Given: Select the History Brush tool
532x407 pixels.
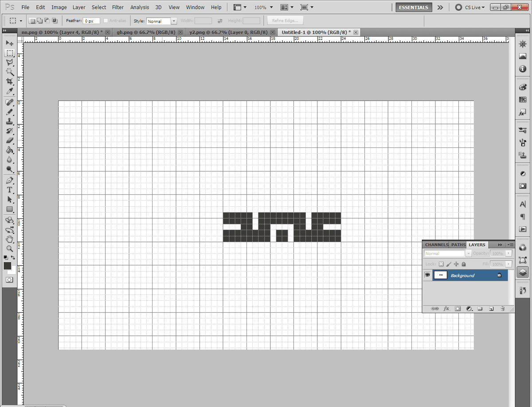Looking at the screenshot, I should pos(9,131).
